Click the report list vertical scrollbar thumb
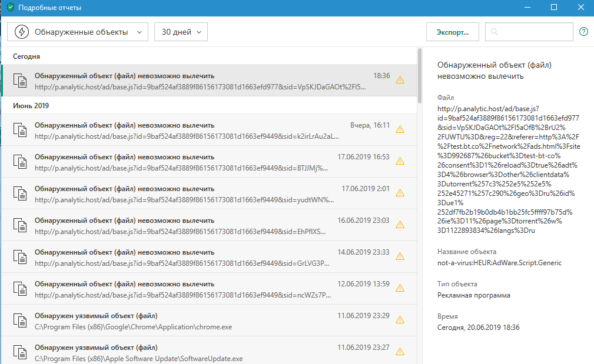The height and width of the screenshot is (364, 594). tap(419, 75)
